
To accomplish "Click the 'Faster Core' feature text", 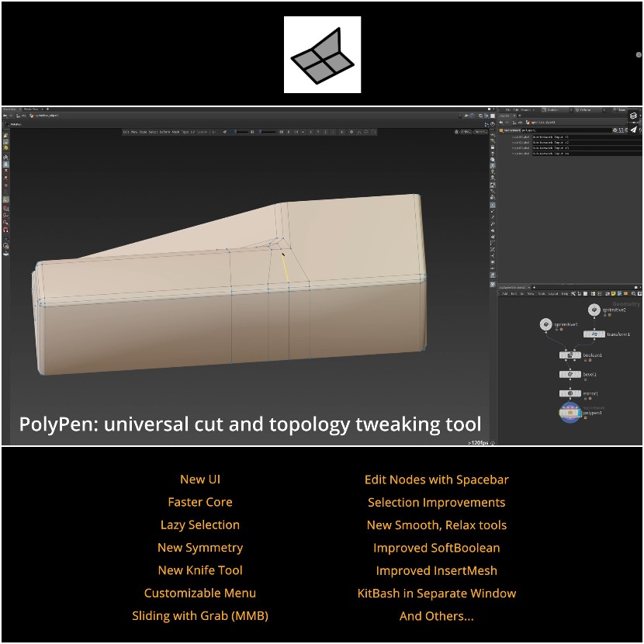I will click(200, 502).
